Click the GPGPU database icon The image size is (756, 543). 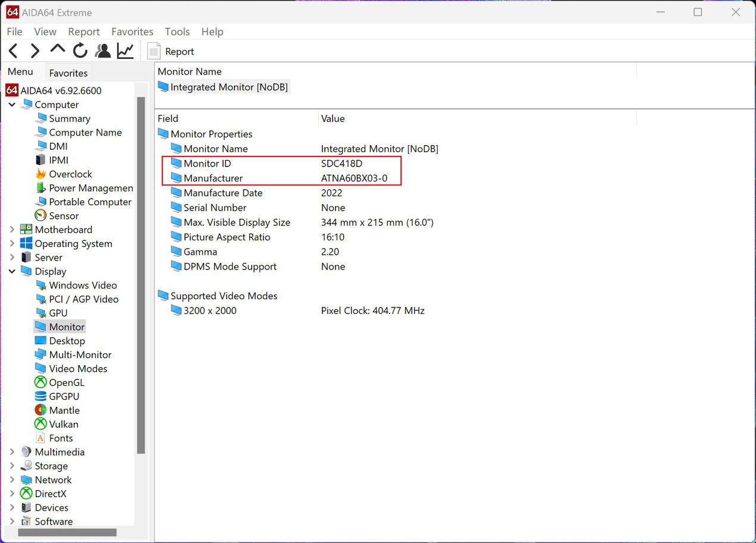40,396
